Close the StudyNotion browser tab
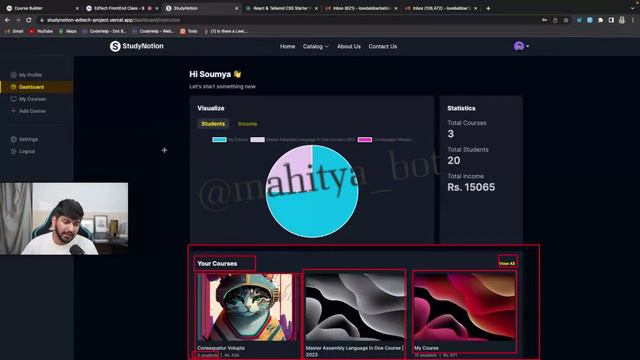Screen dimensions: 640x360 [236, 8]
